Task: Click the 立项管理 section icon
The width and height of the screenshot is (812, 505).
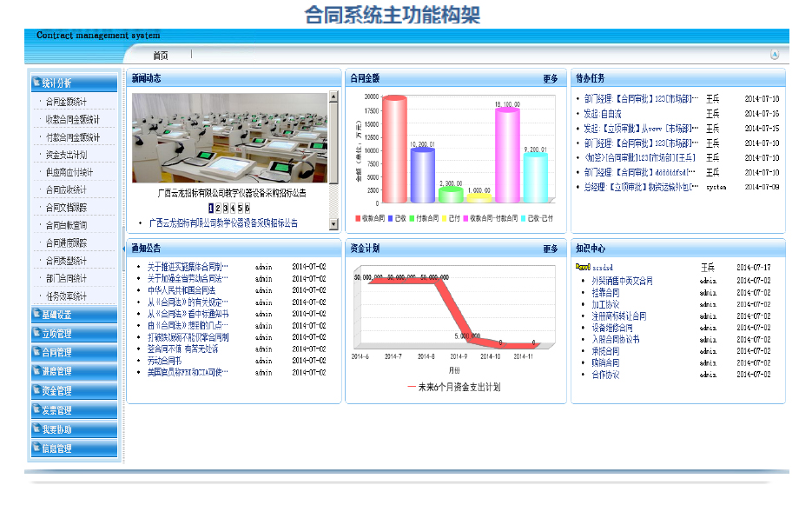Action: [x=36, y=333]
